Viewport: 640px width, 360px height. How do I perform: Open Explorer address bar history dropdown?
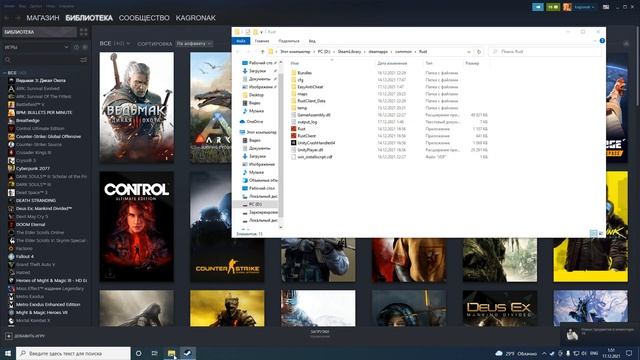tap(468, 52)
